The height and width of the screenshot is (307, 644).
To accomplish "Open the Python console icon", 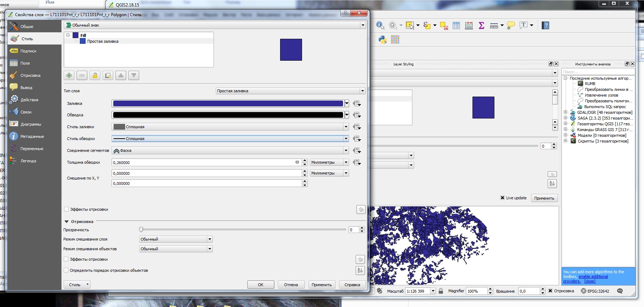I will pos(383,39).
